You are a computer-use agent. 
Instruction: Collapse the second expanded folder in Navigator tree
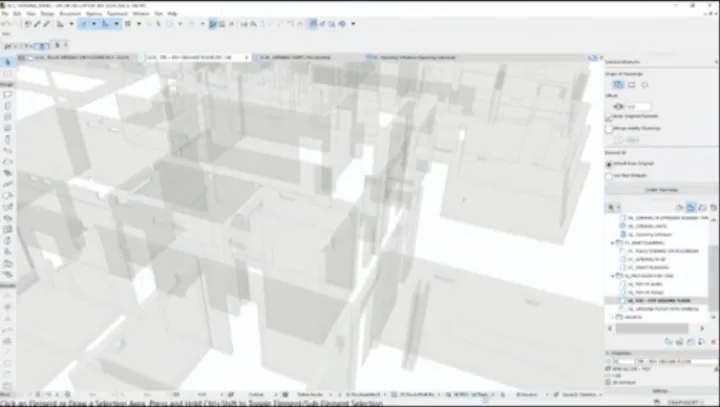[611, 273]
